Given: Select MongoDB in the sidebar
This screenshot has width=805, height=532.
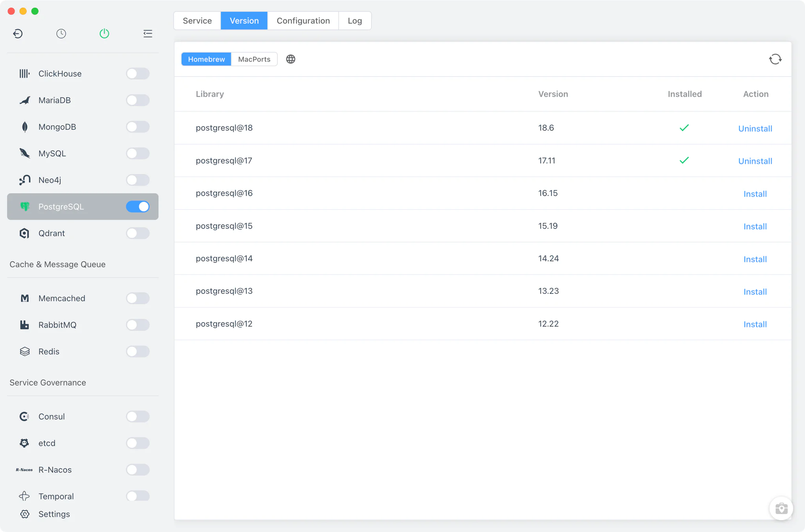Looking at the screenshot, I should tap(83, 127).
